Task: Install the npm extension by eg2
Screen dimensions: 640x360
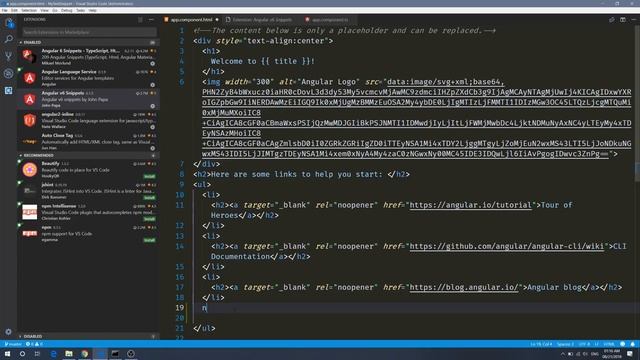Action: (x=149, y=240)
